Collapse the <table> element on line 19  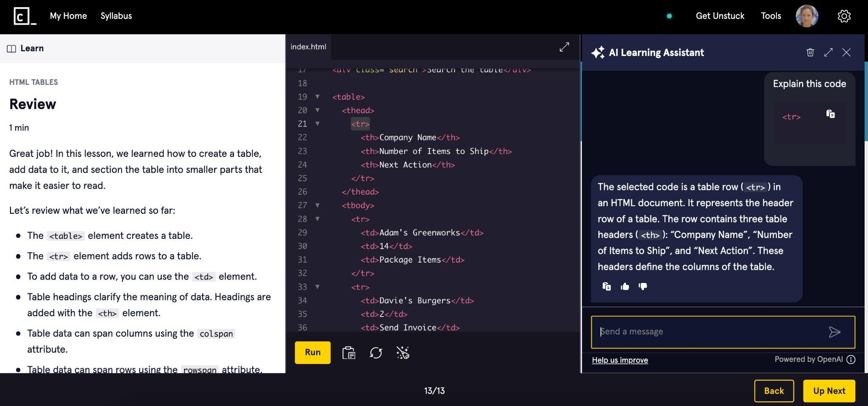317,97
